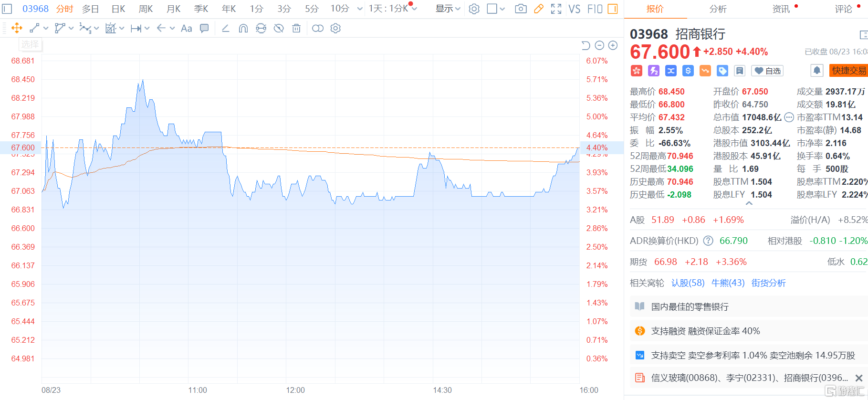The image size is (868, 400).
Task: Open the screenshot camera tool
Action: (521, 9)
